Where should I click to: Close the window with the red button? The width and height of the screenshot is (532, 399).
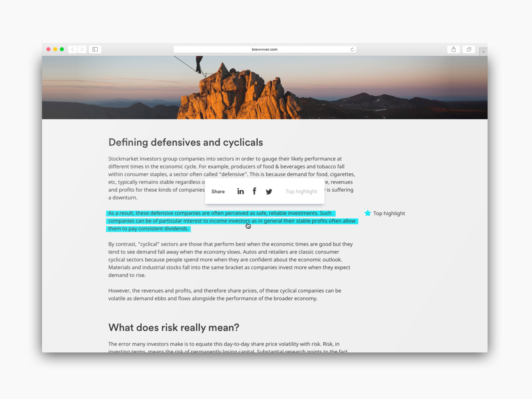coord(48,49)
